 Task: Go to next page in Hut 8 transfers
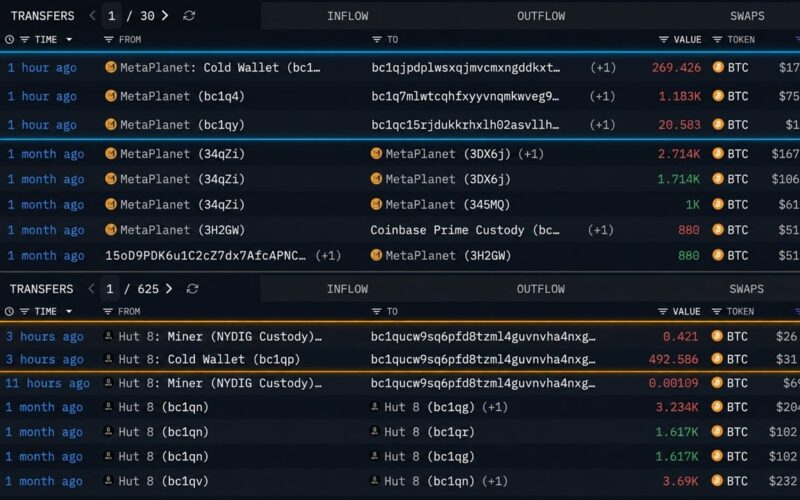[x=168, y=289]
